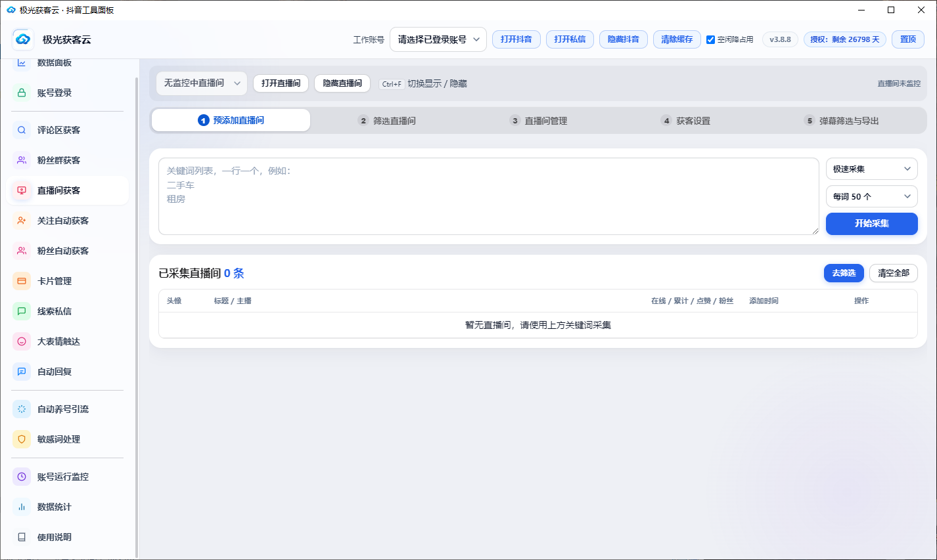Viewport: 937px width, 560px height.
Task: Click the 账号登录 lock icon
Action: tap(22, 93)
